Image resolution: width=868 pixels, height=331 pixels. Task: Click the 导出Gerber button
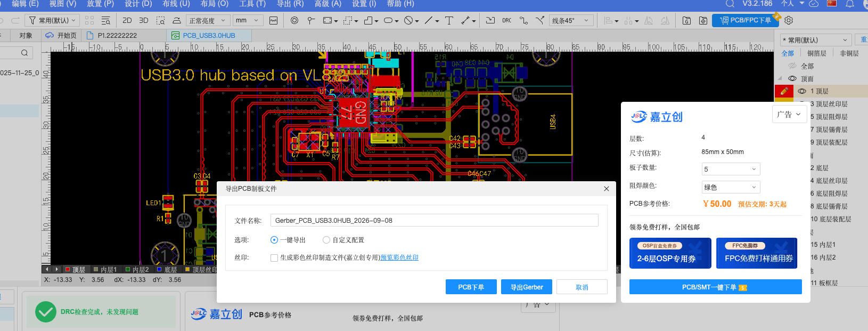[527, 287]
